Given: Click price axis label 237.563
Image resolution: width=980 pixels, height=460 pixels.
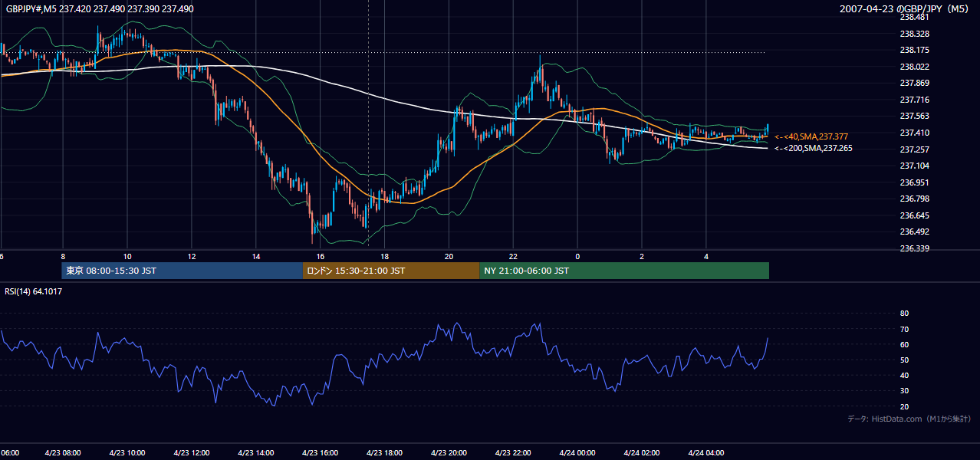Looking at the screenshot, I should pyautogui.click(x=914, y=116).
